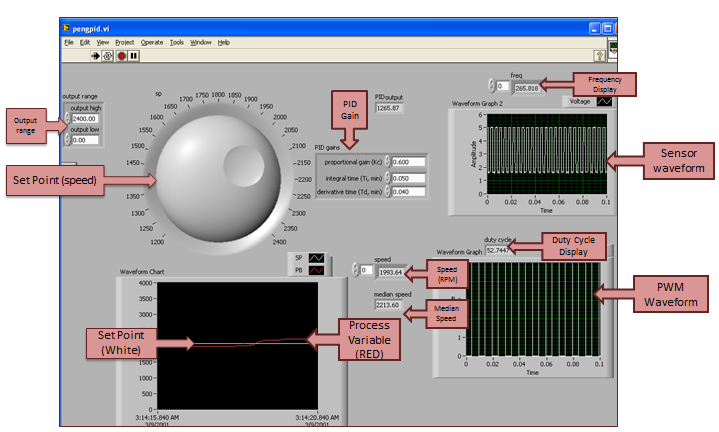The image size is (719, 432).
Task: Click the derivative time (Td) field 0.040
Action: point(408,192)
